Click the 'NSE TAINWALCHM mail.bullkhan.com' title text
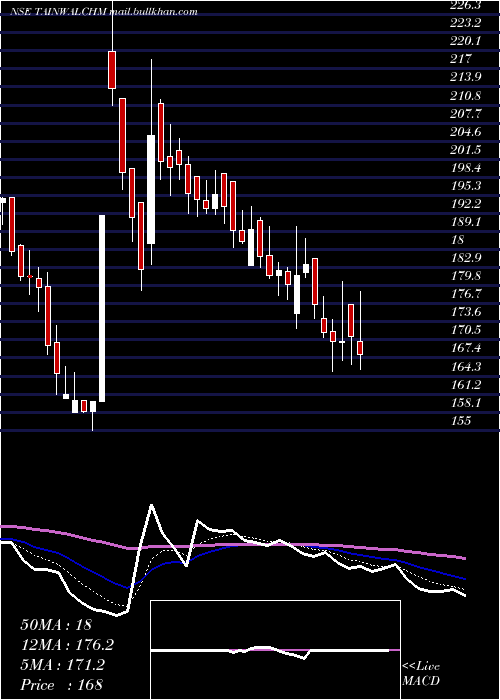Image resolution: width=500 pixels, height=700 pixels. click(x=104, y=12)
